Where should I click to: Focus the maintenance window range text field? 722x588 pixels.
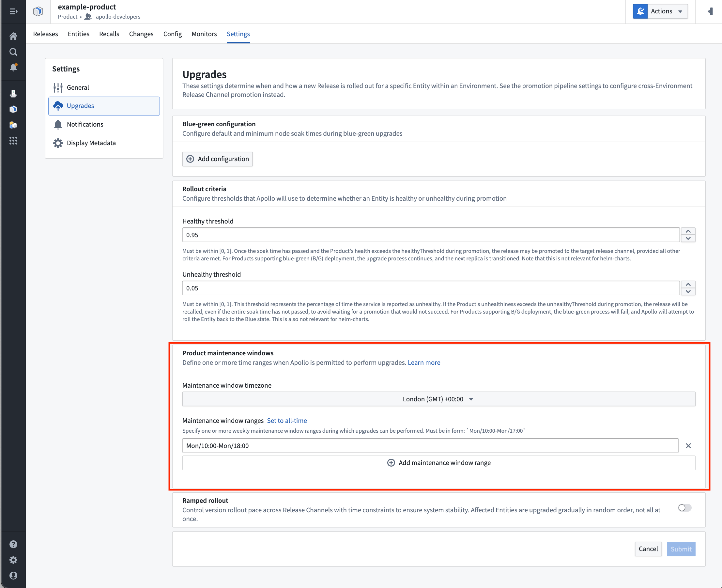(430, 446)
